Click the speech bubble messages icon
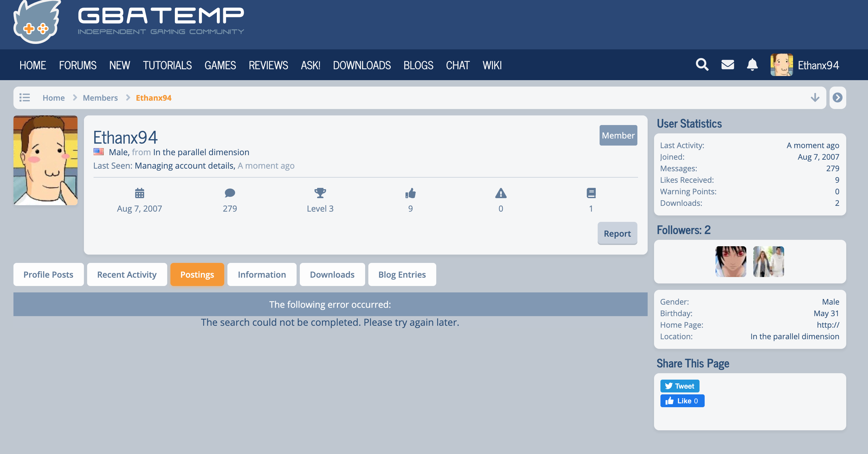This screenshot has height=454, width=868. (x=230, y=193)
